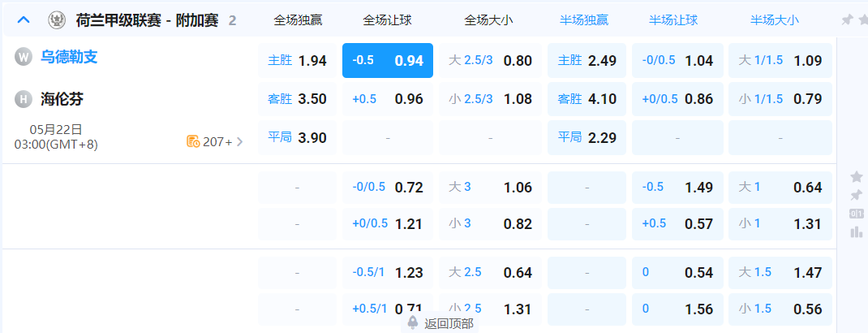Select full-time -0/0.5 handicap at 0.72

[388, 188]
